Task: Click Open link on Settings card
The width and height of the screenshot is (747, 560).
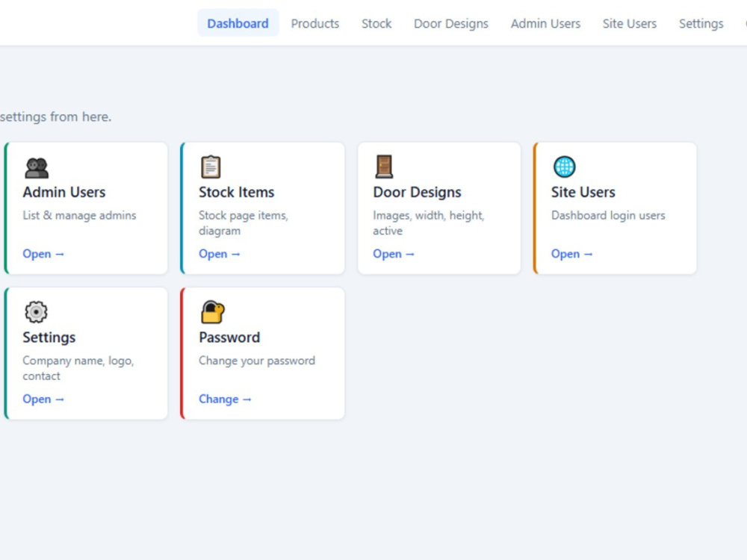Action: pyautogui.click(x=43, y=399)
